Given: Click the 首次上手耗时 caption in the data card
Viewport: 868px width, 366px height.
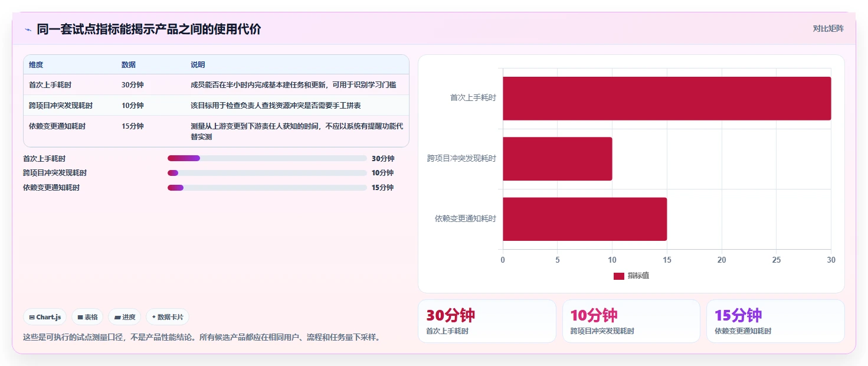Looking at the screenshot, I should pos(447,331).
